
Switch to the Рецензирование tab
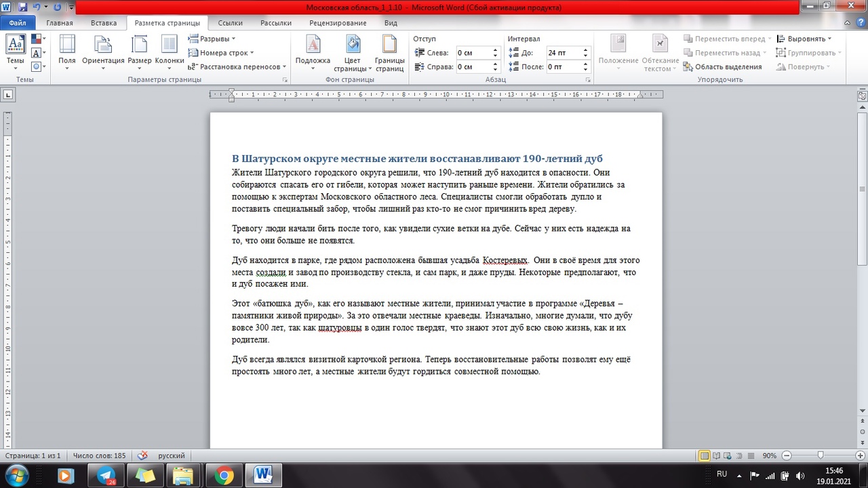tap(338, 23)
